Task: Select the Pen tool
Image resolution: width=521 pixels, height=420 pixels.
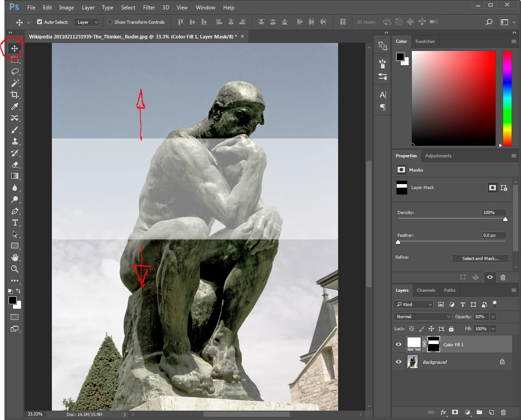Action: [x=15, y=211]
